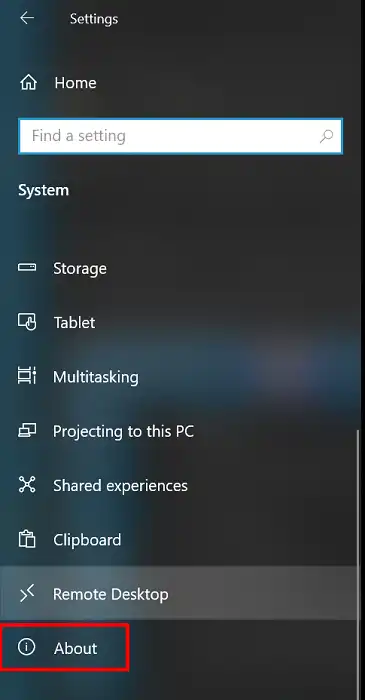Click the back arrow icon

[27, 18]
